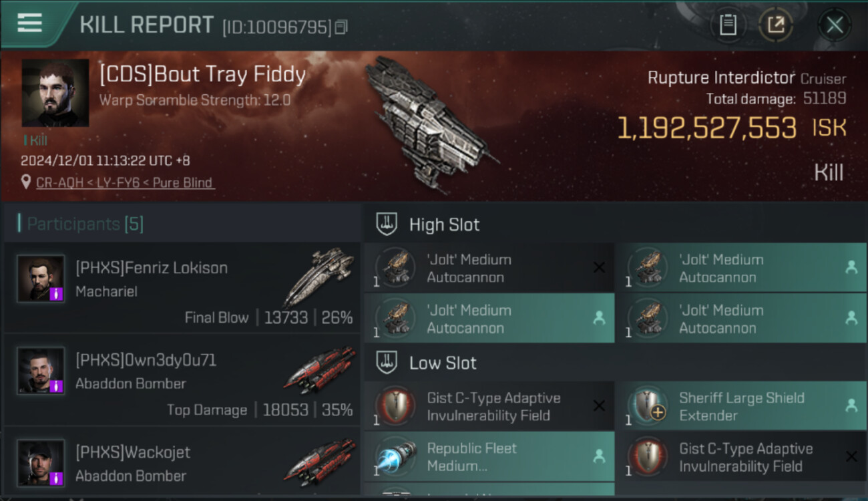Image resolution: width=868 pixels, height=501 pixels.
Task: Click the Sheriff Large Shield Extender icon
Action: coord(648,406)
